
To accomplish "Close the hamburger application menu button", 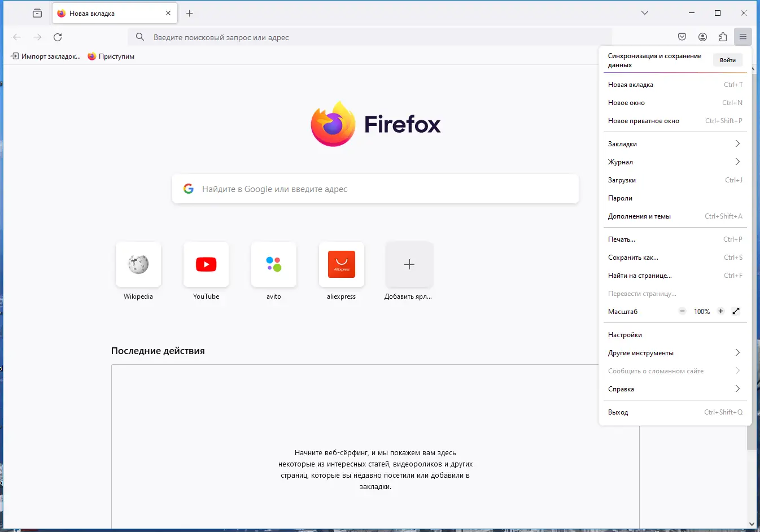I will (x=743, y=37).
